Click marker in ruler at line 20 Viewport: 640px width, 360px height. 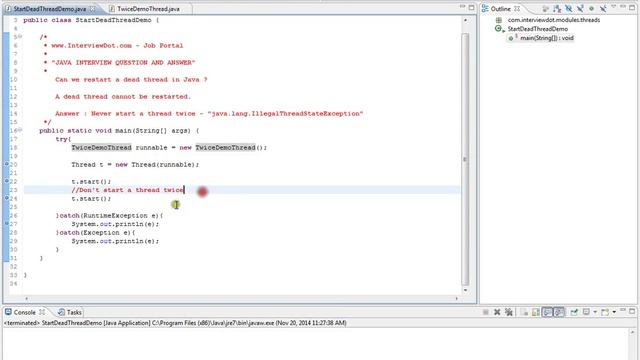[x=7, y=164]
